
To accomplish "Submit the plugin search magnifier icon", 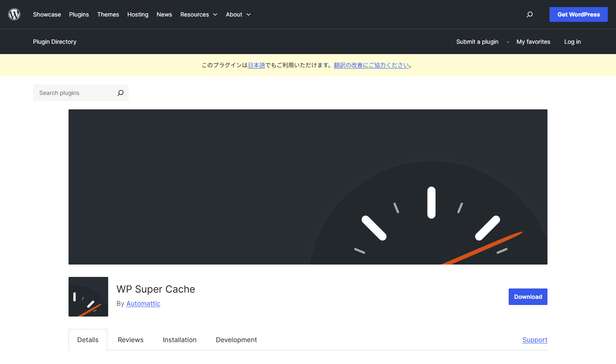I will [121, 93].
